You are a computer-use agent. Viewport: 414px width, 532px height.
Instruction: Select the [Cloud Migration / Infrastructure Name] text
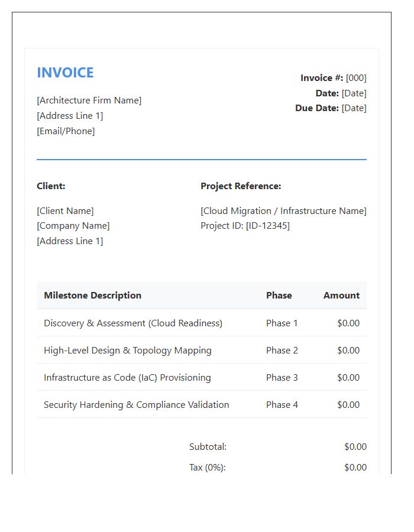tap(283, 210)
